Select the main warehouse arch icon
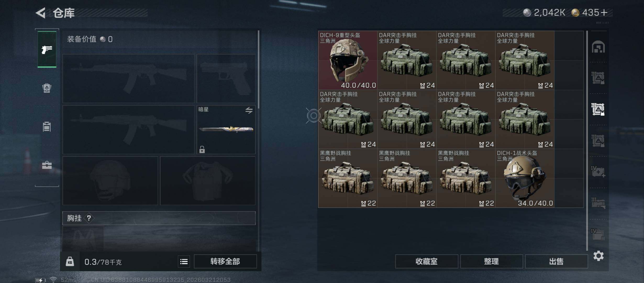 pyautogui.click(x=598, y=47)
